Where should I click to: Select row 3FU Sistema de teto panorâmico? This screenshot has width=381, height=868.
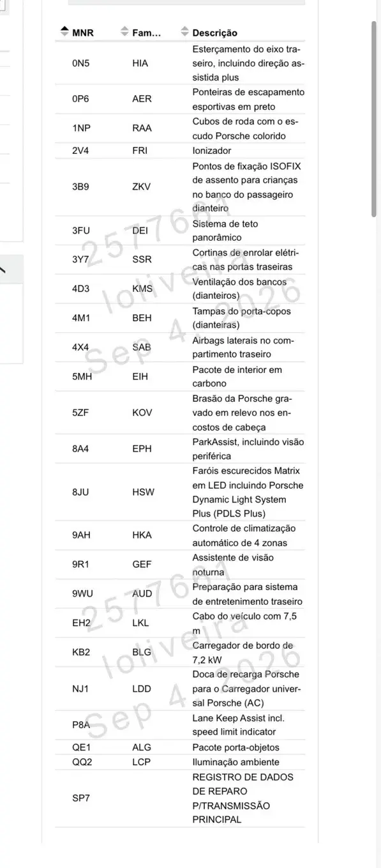180,231
